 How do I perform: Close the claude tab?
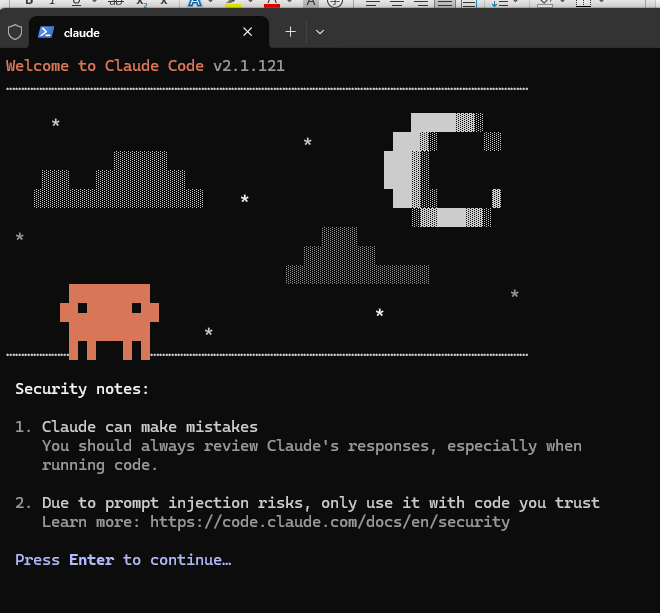[x=248, y=32]
